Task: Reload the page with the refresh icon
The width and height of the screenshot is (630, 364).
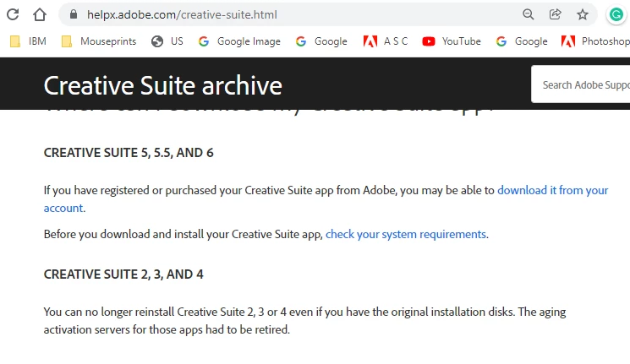Action: pyautogui.click(x=13, y=14)
